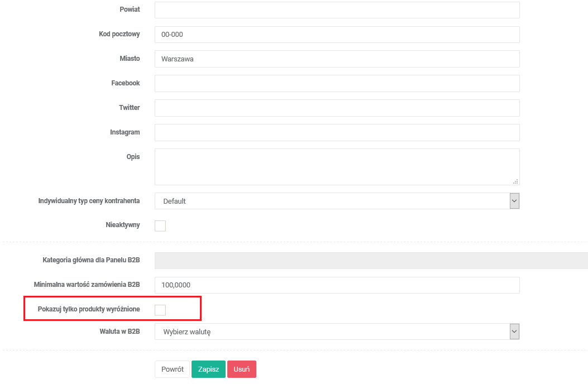Click the Kategoria główna dla Panelu B2B field
The height and width of the screenshot is (389, 588).
click(x=371, y=261)
